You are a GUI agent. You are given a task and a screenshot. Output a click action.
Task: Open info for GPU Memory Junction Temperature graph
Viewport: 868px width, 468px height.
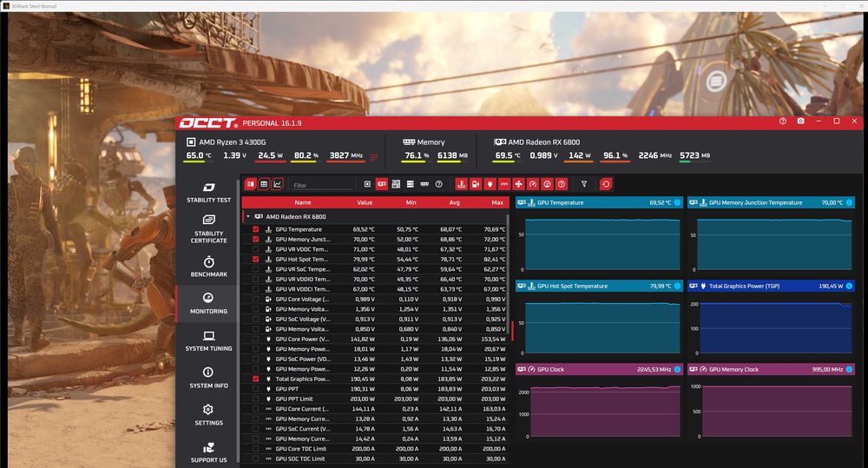tap(849, 202)
